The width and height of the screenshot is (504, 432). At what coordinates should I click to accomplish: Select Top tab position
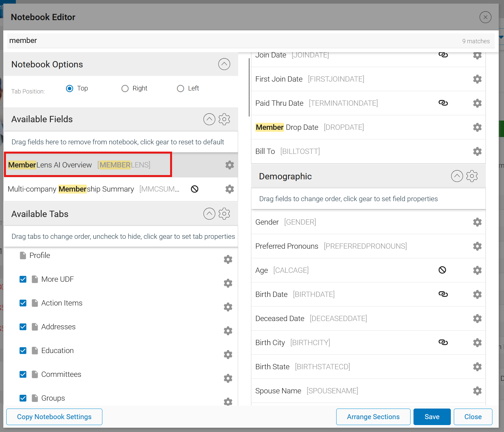[69, 89]
